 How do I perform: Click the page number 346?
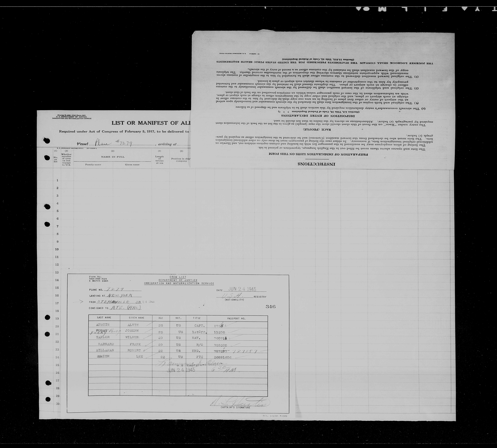coord(271,306)
